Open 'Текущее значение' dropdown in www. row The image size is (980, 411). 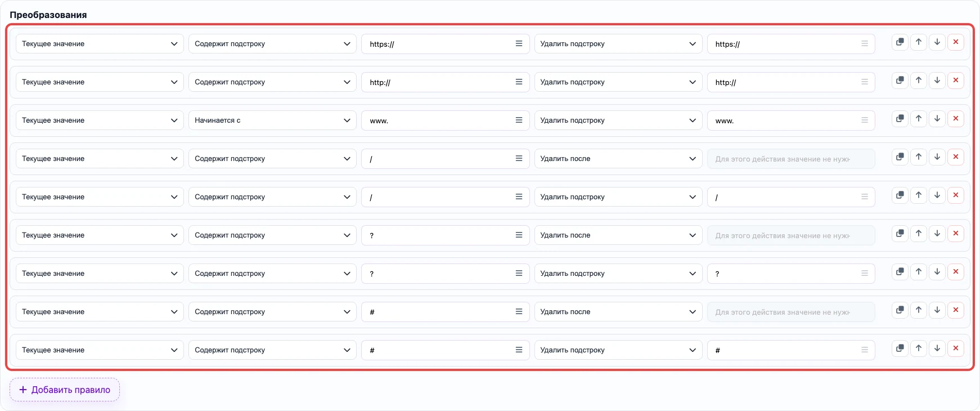point(100,120)
